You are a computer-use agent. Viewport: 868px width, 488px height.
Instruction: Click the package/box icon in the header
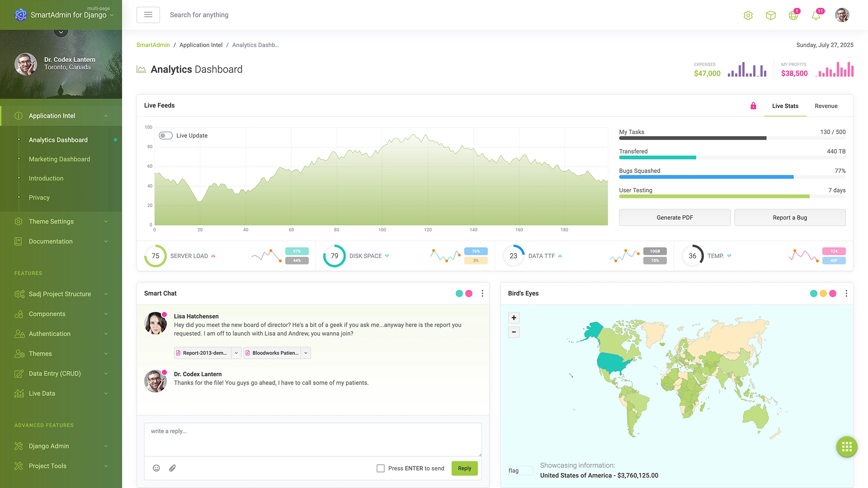click(771, 15)
